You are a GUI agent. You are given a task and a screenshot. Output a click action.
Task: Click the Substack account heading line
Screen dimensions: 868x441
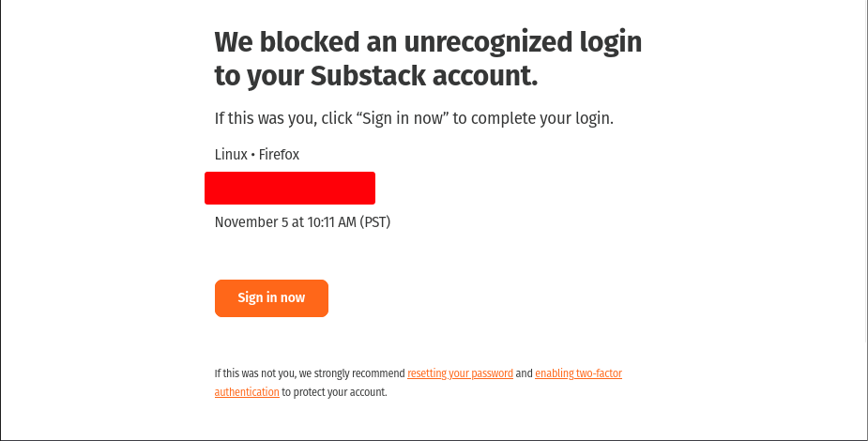coord(376,76)
